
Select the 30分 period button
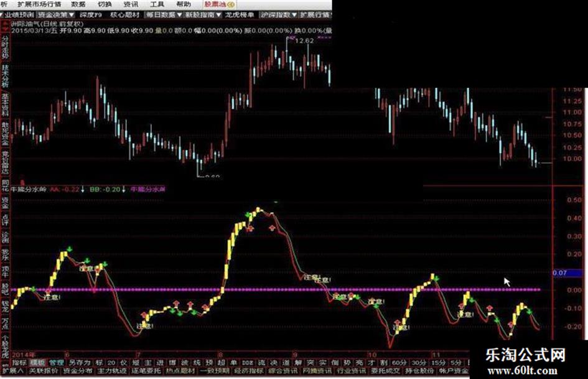click(x=419, y=362)
